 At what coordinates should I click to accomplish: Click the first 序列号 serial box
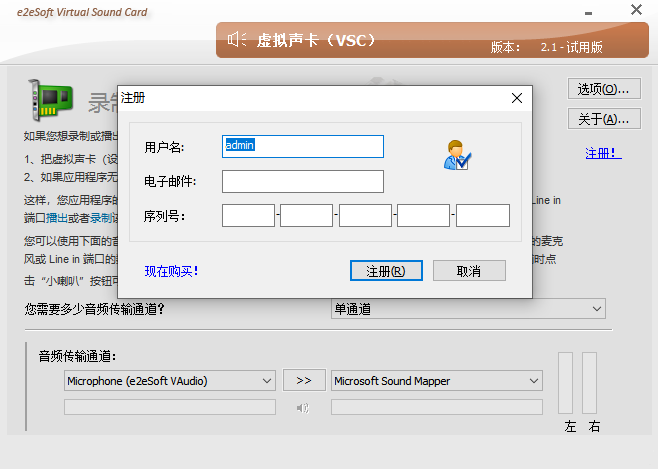point(248,216)
